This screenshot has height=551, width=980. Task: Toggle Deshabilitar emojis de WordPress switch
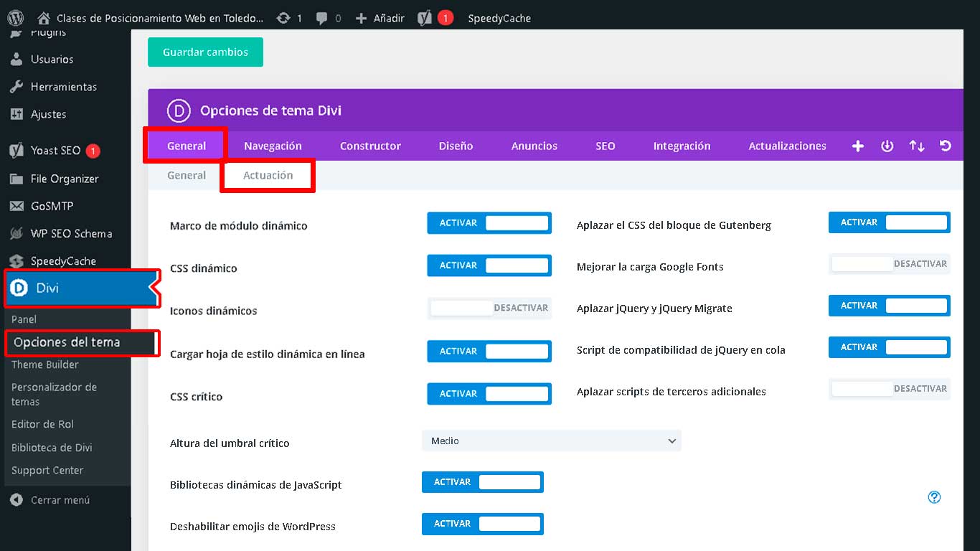[x=482, y=524]
